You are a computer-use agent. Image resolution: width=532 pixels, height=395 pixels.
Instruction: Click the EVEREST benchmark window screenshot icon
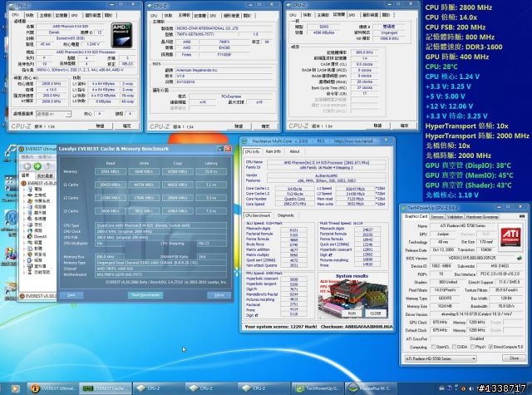(x=219, y=149)
